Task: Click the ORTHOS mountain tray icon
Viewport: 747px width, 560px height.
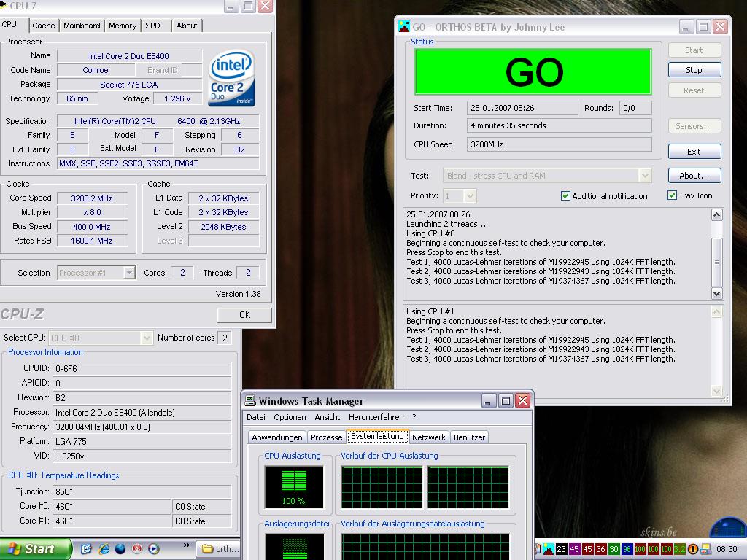Action: (x=549, y=549)
